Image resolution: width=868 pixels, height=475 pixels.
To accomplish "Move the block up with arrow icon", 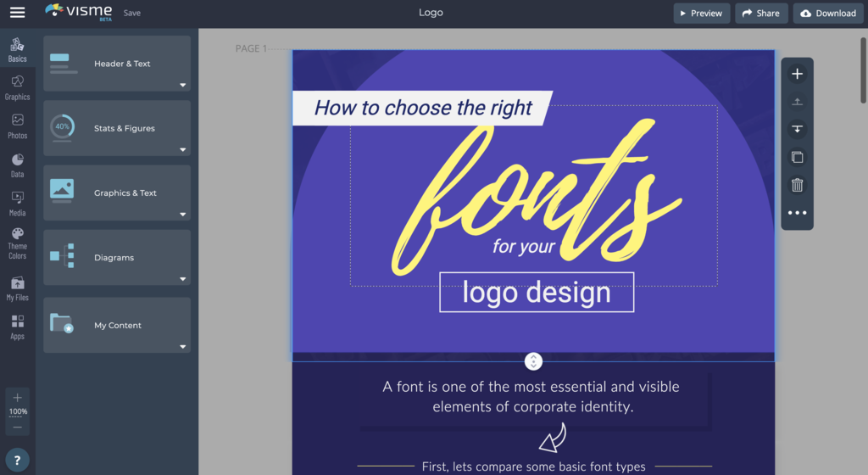I will click(797, 101).
